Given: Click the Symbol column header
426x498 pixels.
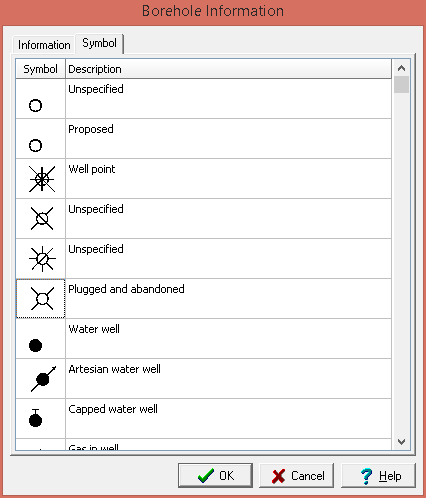Looking at the screenshot, I should click(40, 69).
